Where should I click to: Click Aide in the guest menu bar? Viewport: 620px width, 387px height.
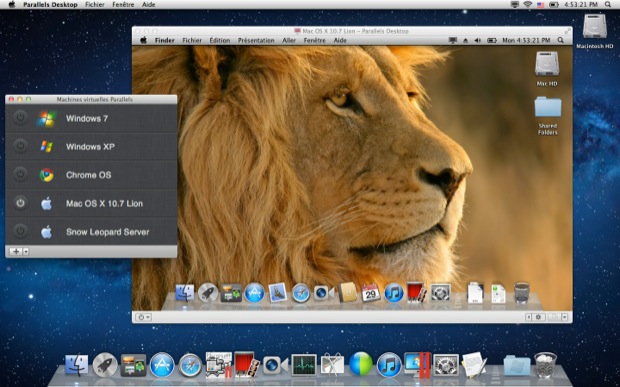pos(340,40)
